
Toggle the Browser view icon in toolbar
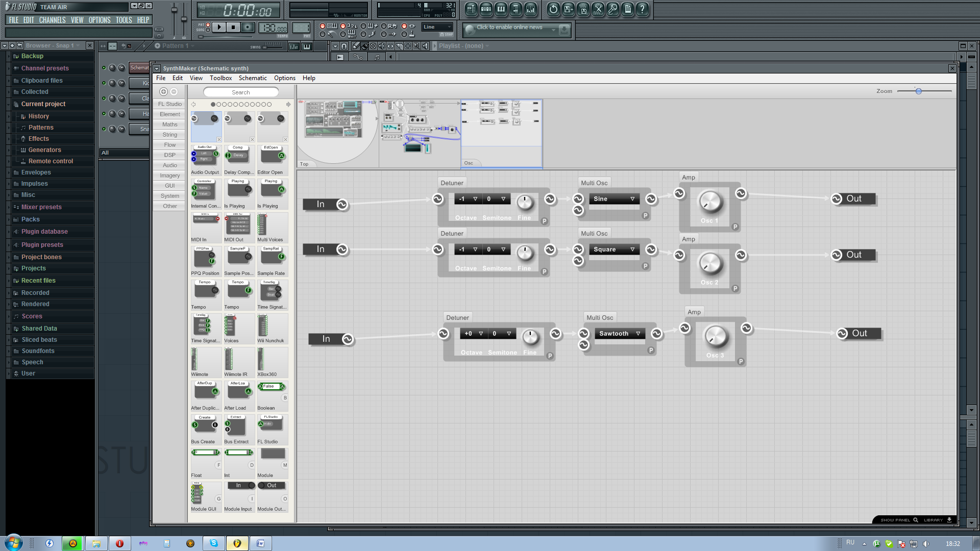[516, 9]
